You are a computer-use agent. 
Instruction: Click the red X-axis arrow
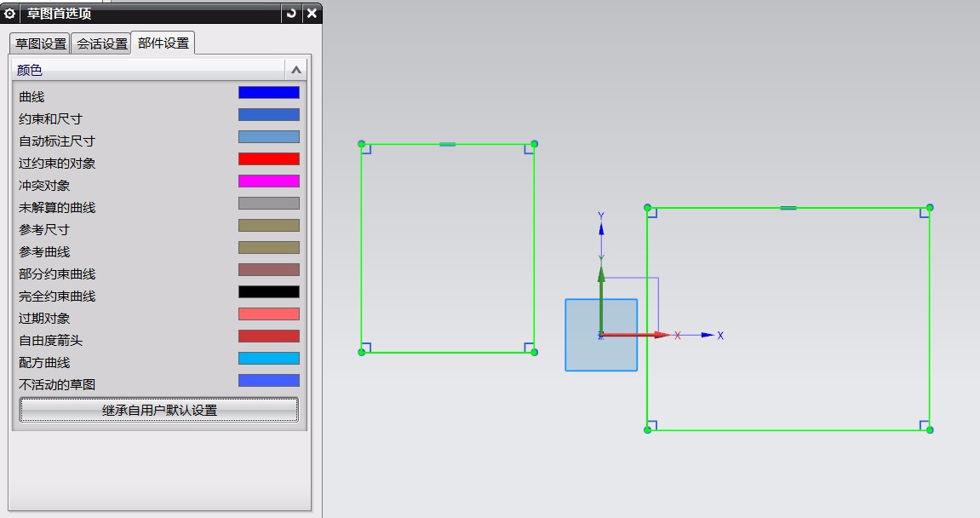(651, 335)
